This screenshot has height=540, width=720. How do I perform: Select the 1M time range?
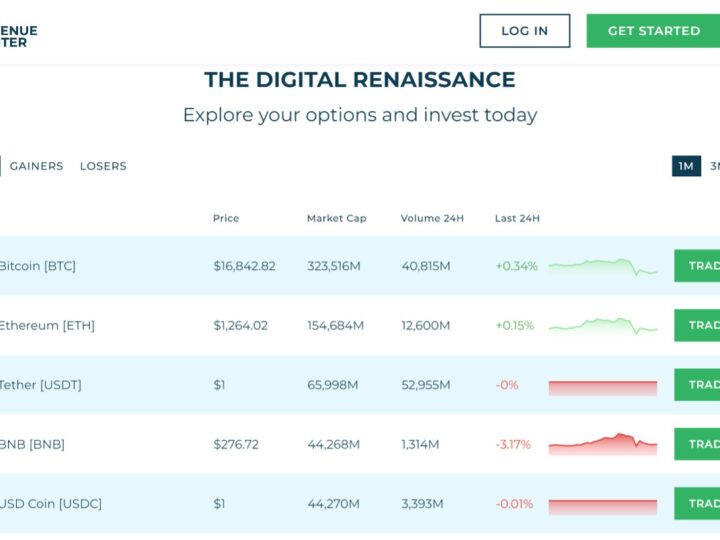(x=686, y=166)
